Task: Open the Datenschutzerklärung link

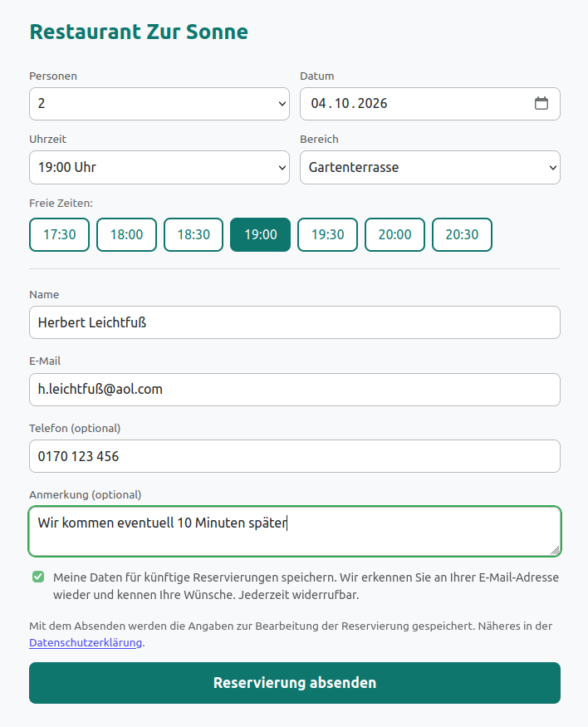Action: click(86, 642)
